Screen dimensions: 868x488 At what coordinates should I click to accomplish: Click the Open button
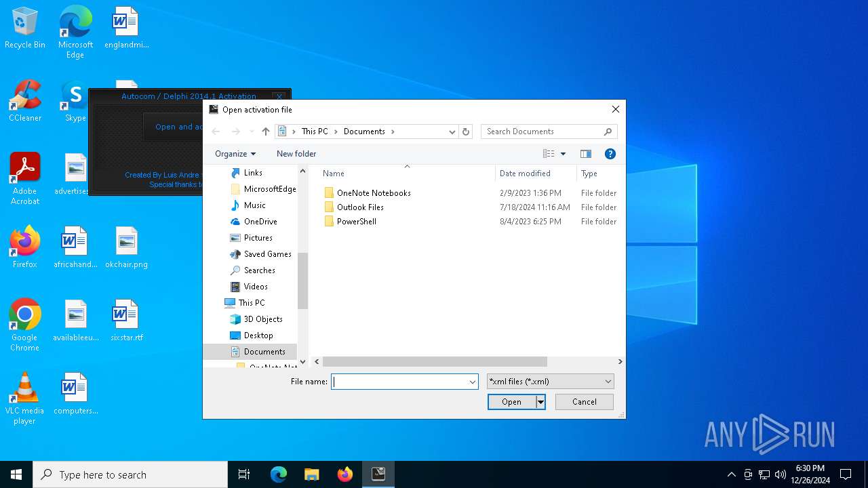(511, 402)
